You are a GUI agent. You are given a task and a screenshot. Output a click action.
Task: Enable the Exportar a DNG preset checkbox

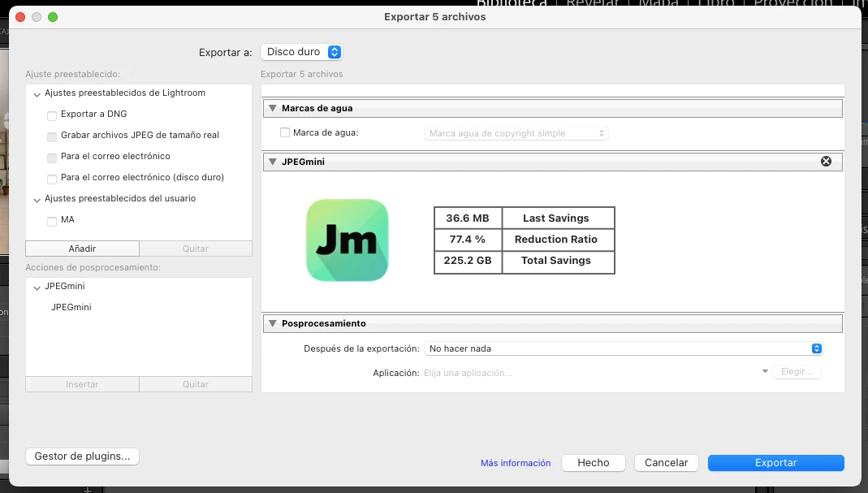click(x=52, y=116)
